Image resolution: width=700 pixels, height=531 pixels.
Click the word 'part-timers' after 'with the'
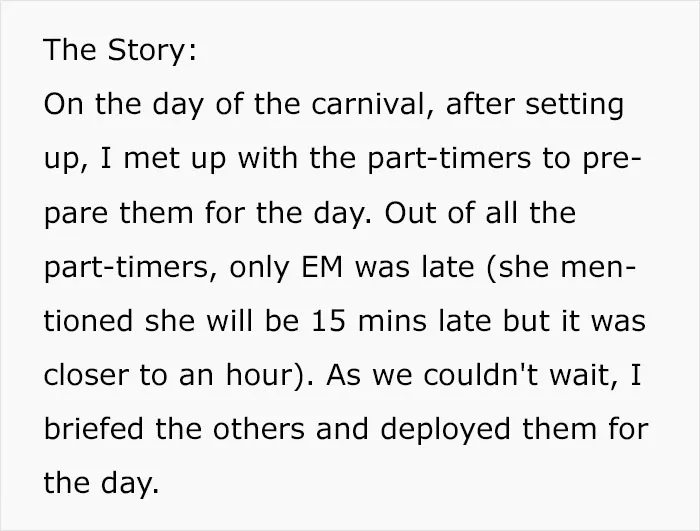click(450, 159)
